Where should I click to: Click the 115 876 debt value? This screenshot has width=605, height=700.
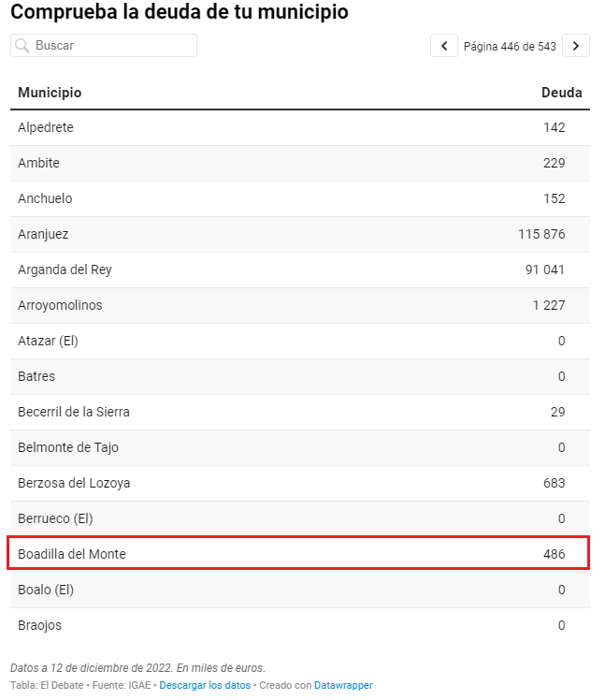click(x=541, y=234)
